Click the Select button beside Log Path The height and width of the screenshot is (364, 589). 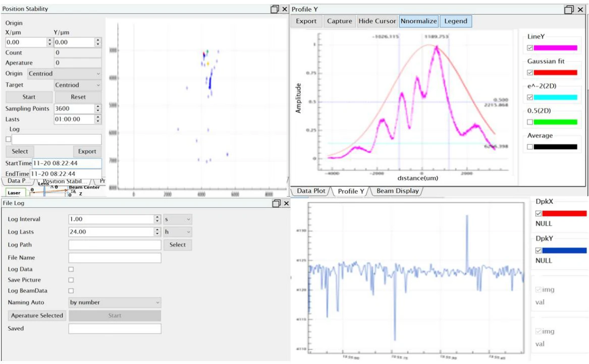coord(178,245)
